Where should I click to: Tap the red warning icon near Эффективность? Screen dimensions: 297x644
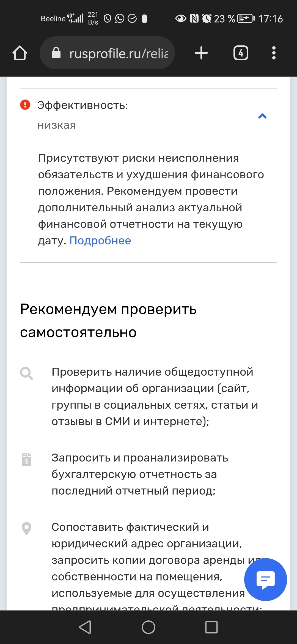click(25, 105)
